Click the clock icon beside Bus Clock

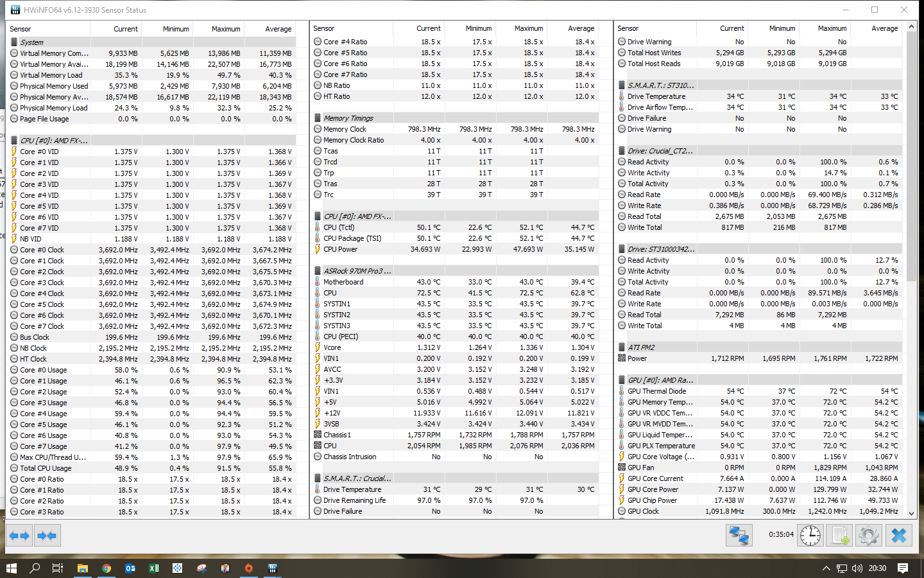coord(14,337)
